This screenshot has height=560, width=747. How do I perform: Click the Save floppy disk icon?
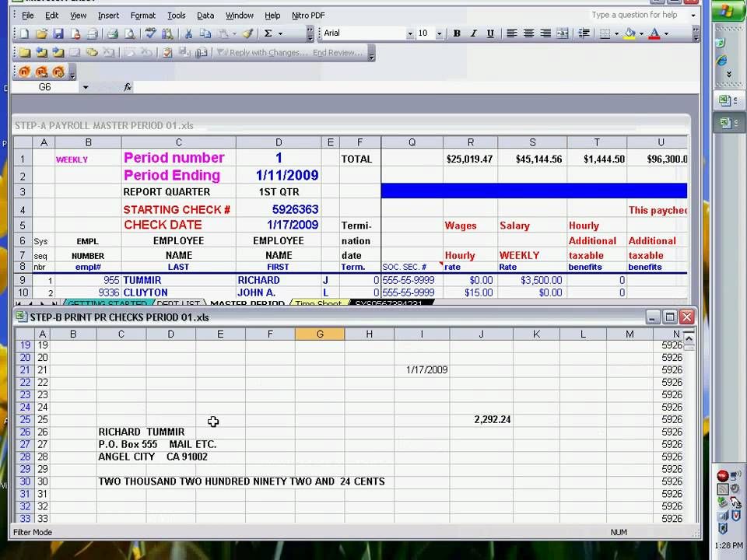(58, 33)
